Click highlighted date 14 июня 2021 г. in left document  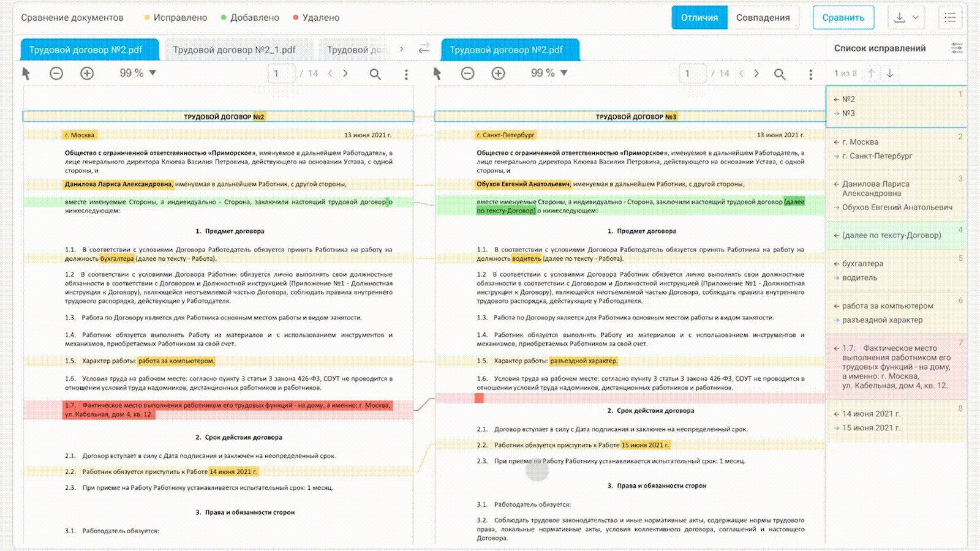[x=233, y=471]
